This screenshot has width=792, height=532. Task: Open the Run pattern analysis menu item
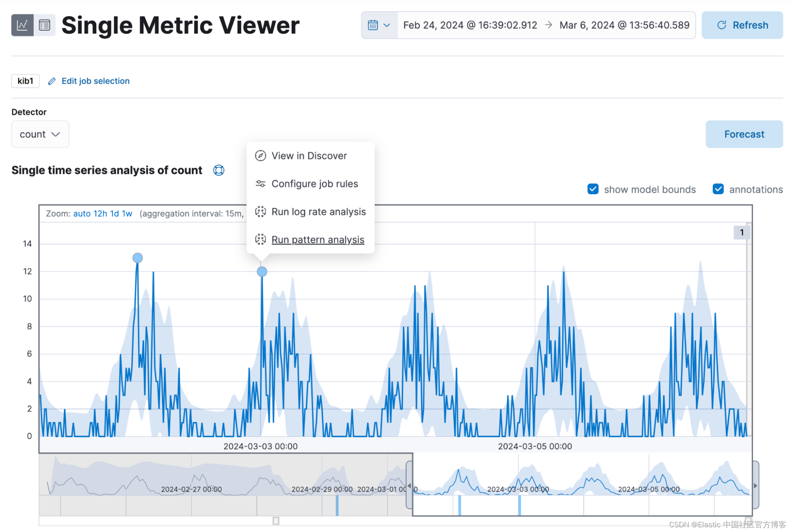317,239
